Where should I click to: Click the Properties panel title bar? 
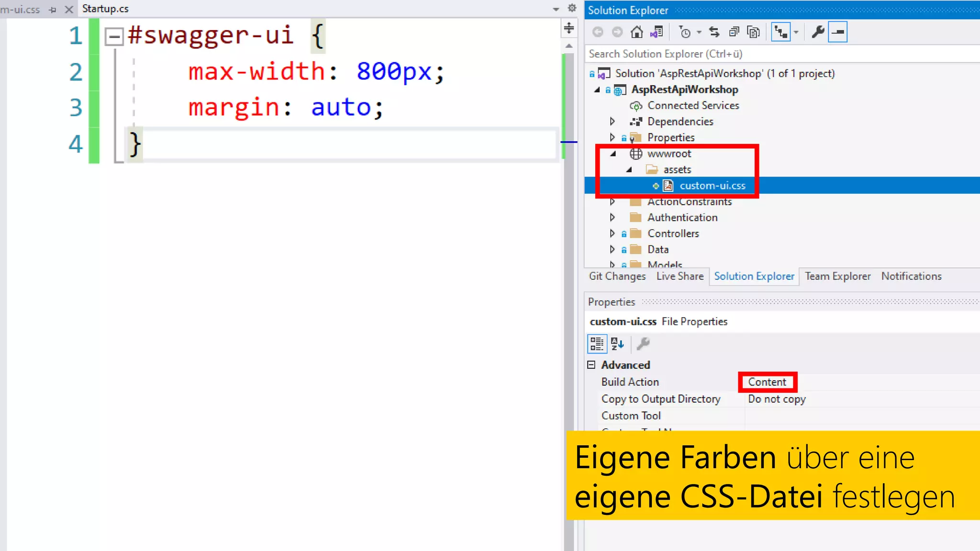pos(782,302)
